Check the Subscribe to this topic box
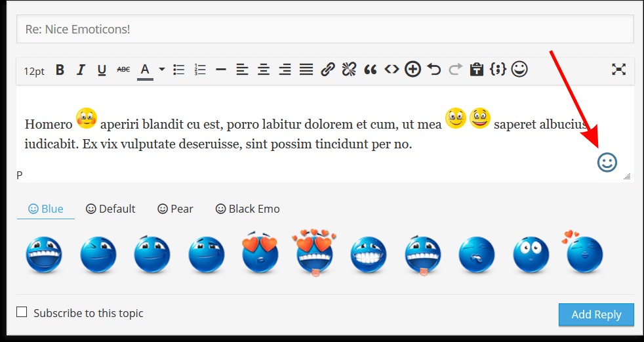This screenshot has width=644, height=342. tap(22, 312)
